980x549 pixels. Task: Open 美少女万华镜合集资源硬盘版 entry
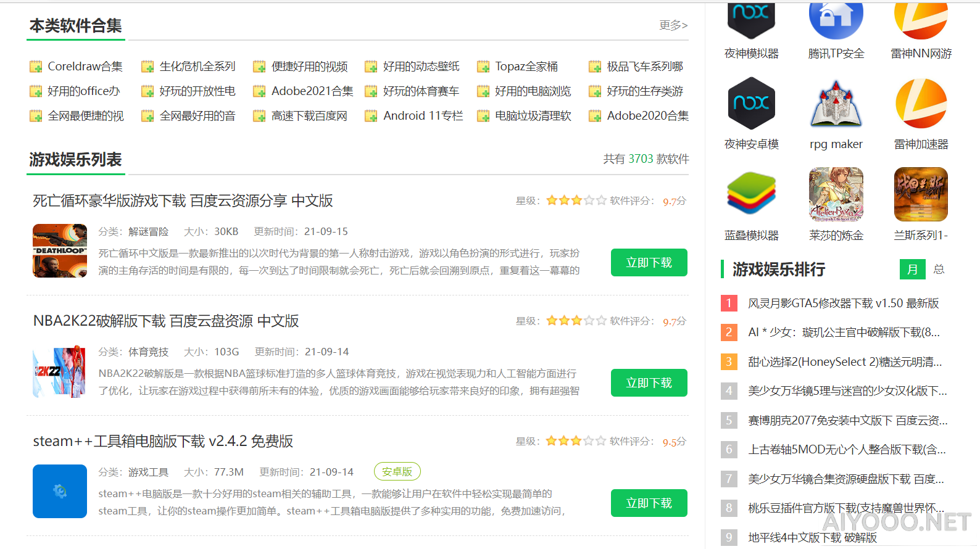point(846,479)
